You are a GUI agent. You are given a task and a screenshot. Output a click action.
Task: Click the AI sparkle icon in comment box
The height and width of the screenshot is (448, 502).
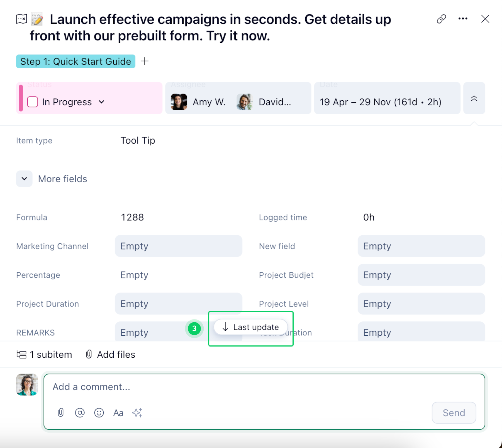click(x=137, y=412)
